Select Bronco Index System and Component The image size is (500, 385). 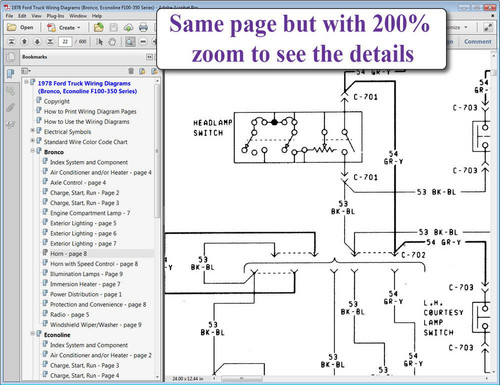click(89, 162)
